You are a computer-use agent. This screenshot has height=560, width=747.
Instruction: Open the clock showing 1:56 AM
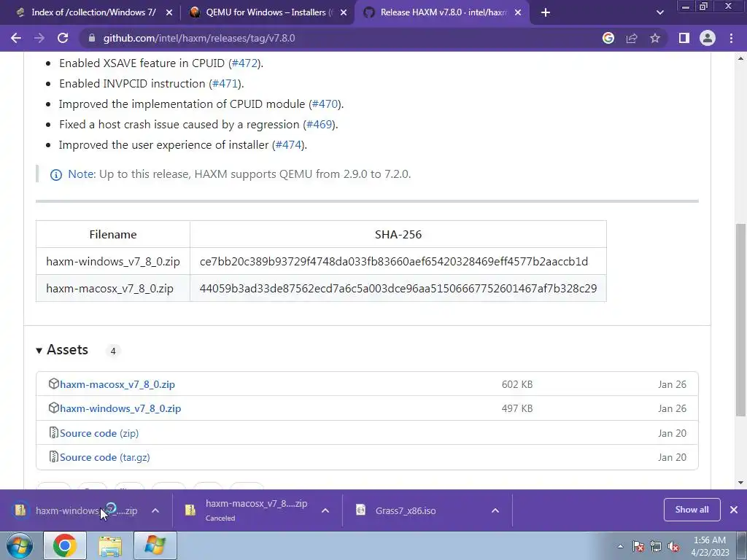point(710,546)
